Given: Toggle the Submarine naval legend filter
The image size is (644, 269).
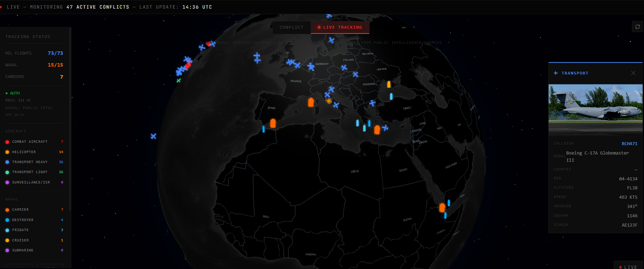Looking at the screenshot, I should pyautogui.click(x=34, y=250).
